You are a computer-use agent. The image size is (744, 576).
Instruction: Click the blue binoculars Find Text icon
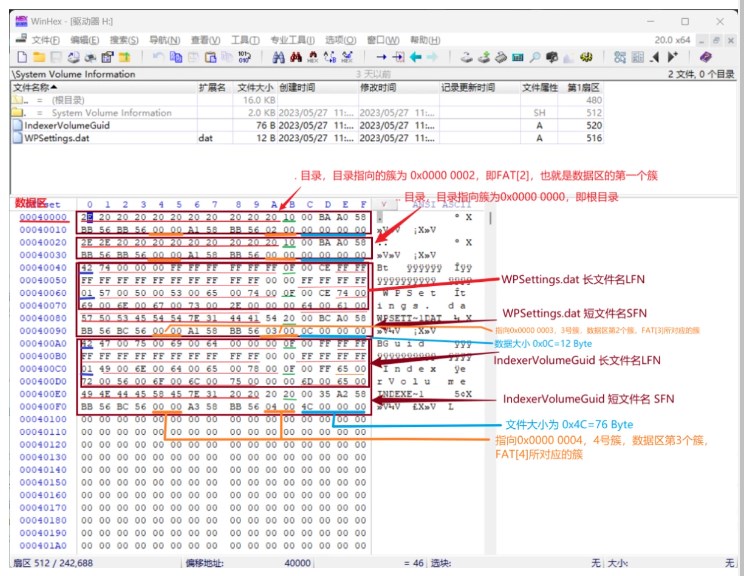[x=279, y=57]
